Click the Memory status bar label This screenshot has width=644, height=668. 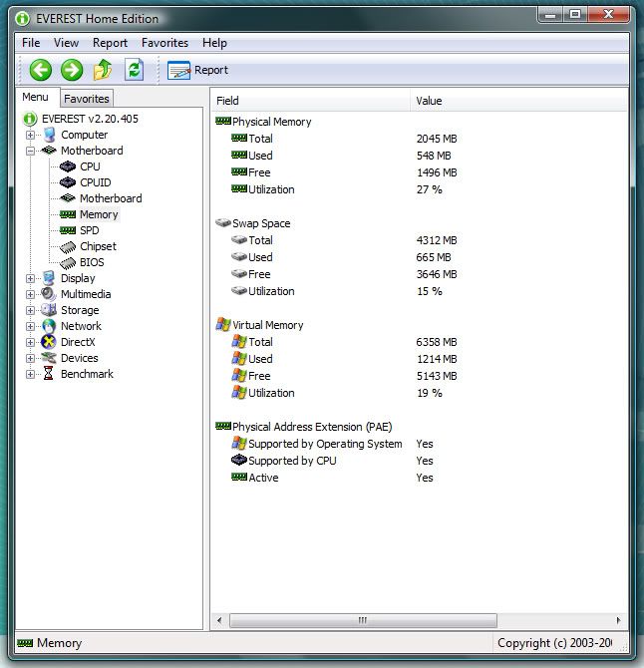pos(59,642)
